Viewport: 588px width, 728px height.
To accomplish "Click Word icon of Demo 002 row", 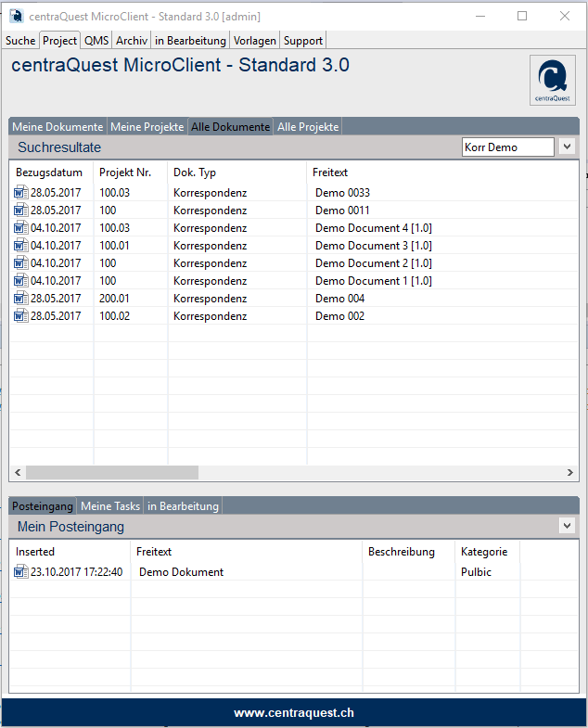I will coord(21,315).
